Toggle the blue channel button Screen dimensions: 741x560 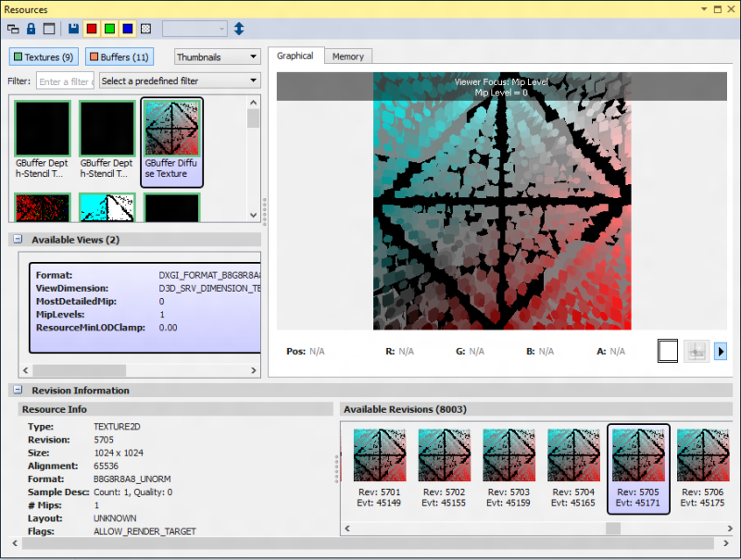point(128,30)
